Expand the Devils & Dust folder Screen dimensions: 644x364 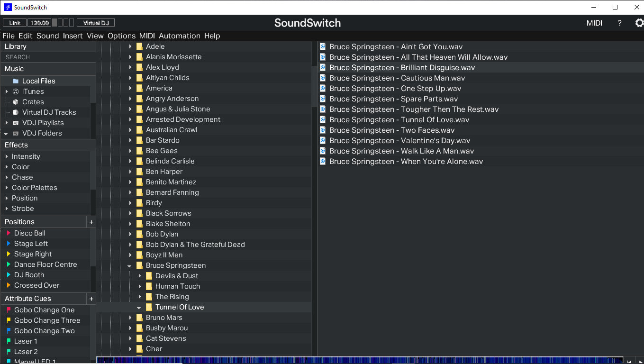[140, 276]
